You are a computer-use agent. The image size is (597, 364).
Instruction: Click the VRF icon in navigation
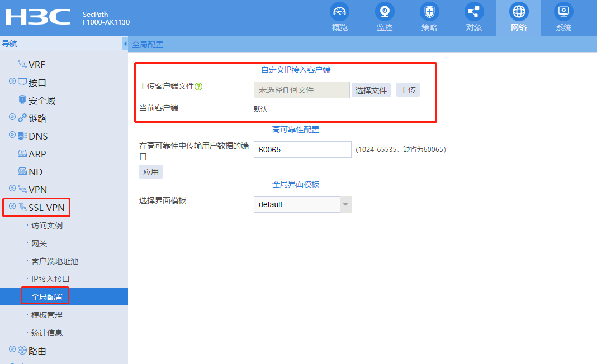[x=22, y=64]
